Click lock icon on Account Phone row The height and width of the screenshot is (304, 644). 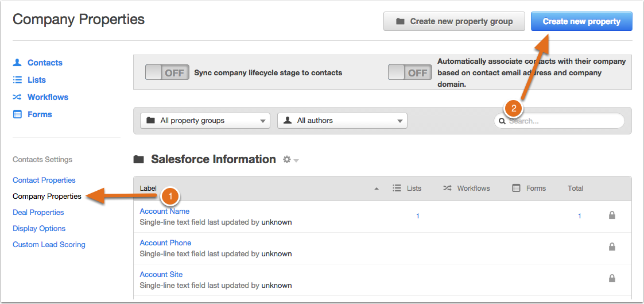pos(612,247)
